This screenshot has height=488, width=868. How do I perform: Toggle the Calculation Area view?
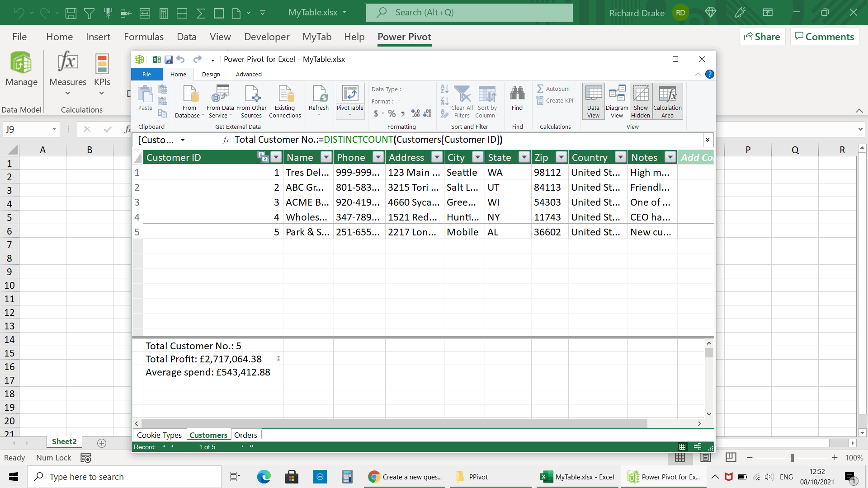coord(667,101)
